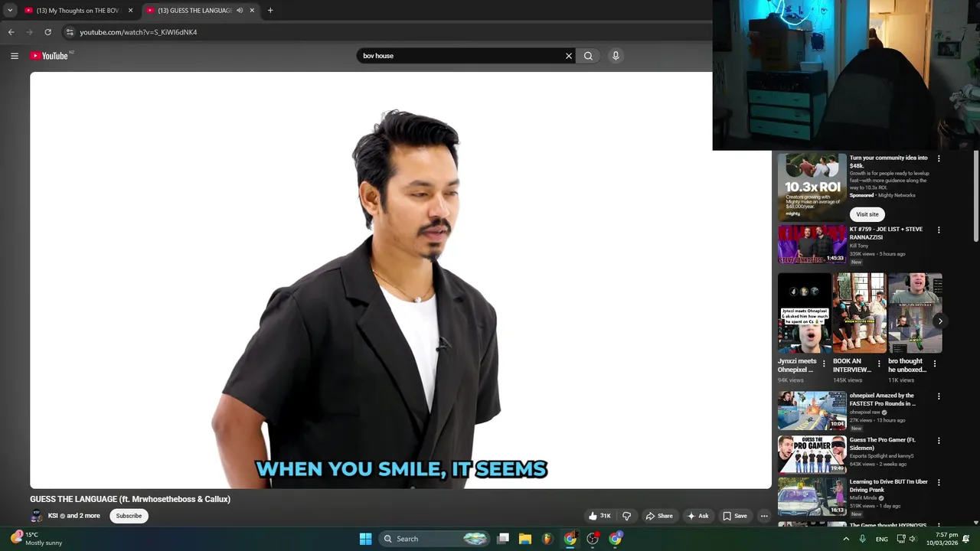Subscribe to KSI channel
Image resolution: width=980 pixels, height=551 pixels.
[x=129, y=516]
